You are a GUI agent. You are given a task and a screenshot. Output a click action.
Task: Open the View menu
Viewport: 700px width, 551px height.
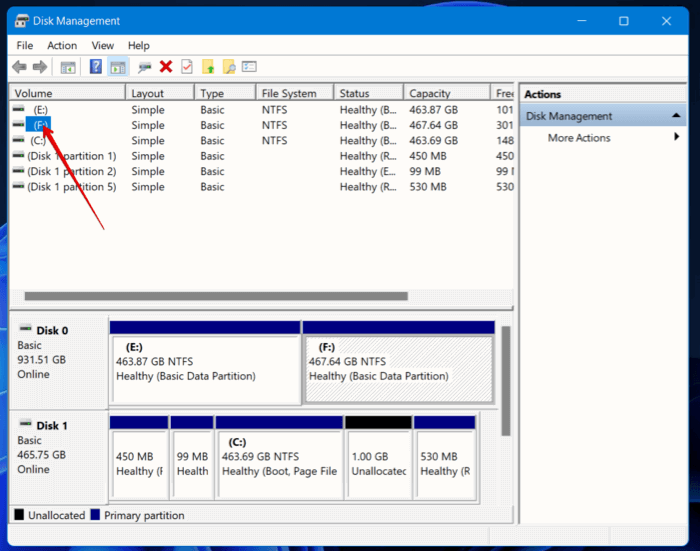103,46
